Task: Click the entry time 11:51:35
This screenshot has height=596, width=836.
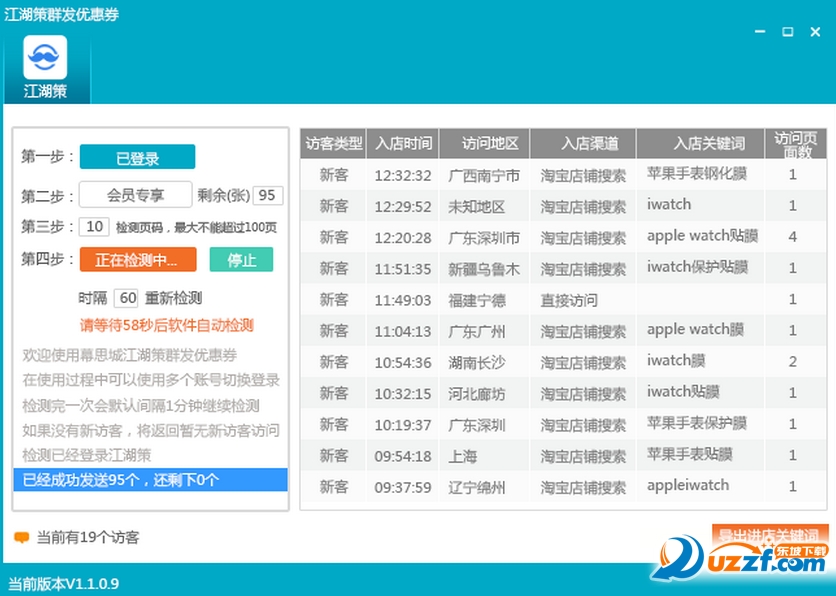Action: 403,269
